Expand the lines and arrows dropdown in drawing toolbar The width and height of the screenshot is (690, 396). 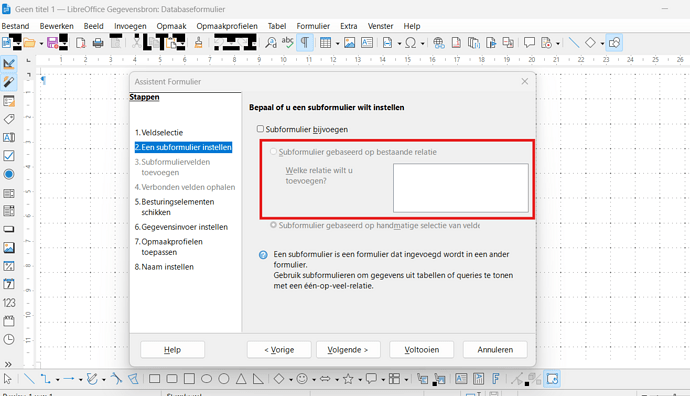[x=81, y=379]
